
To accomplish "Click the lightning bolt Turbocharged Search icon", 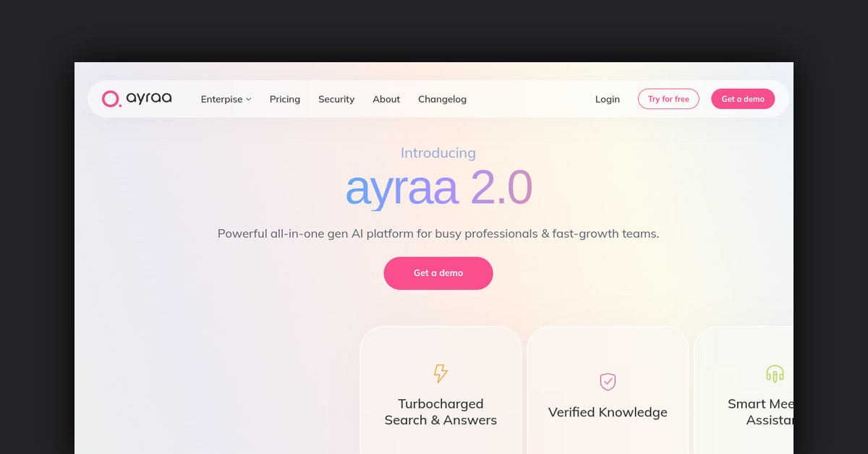I will [441, 373].
